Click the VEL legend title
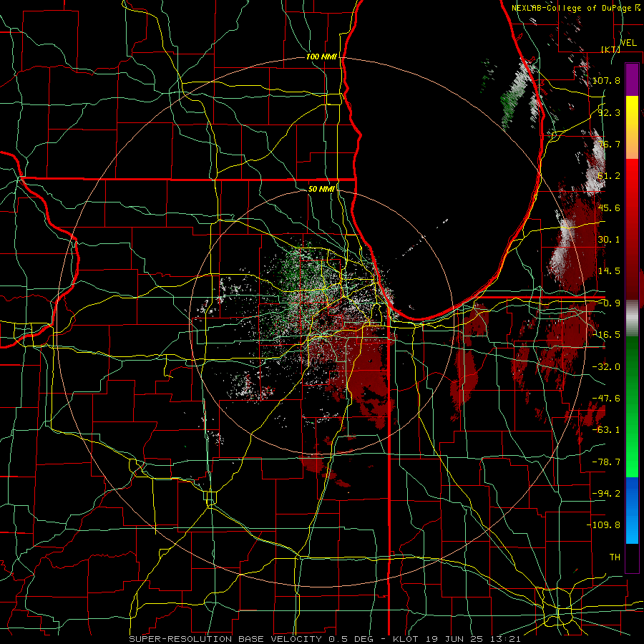The image size is (644, 644). tap(628, 43)
